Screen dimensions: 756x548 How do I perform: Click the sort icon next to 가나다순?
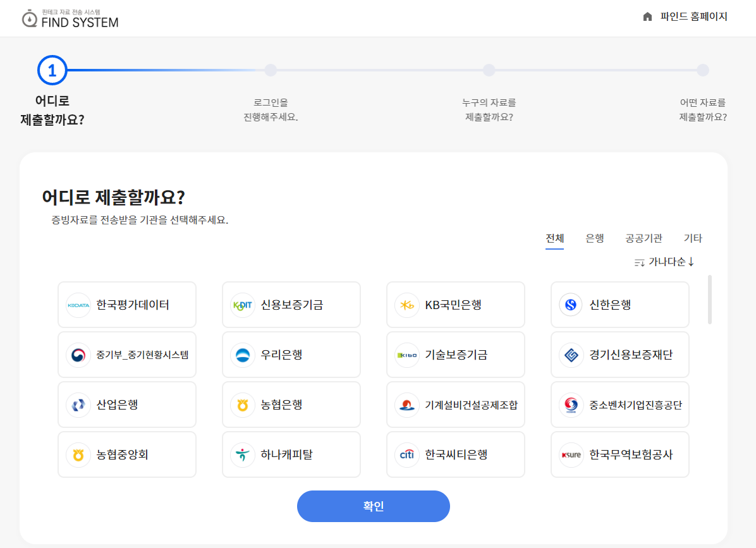639,263
